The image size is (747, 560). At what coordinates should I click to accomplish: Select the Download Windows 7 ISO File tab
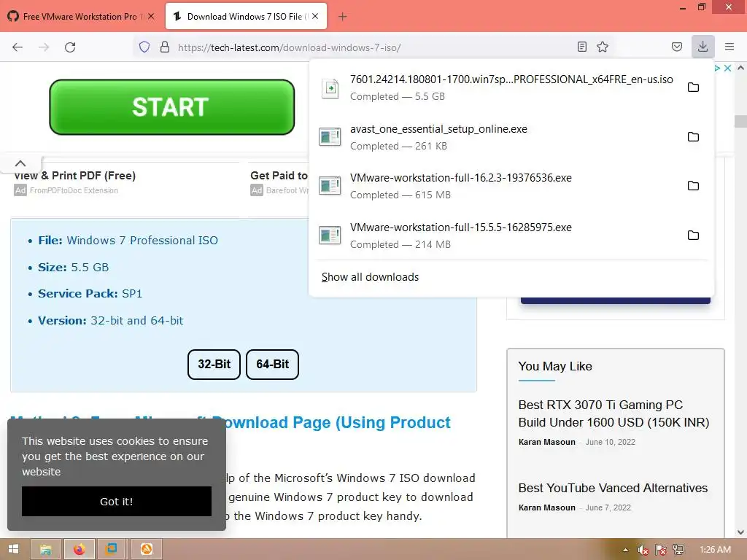coord(245,17)
